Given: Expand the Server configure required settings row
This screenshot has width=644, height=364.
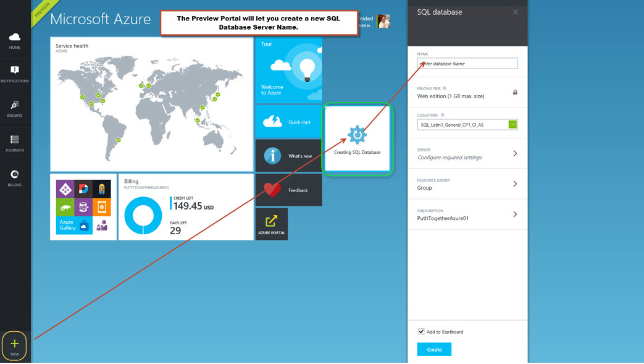Looking at the screenshot, I should (x=467, y=153).
